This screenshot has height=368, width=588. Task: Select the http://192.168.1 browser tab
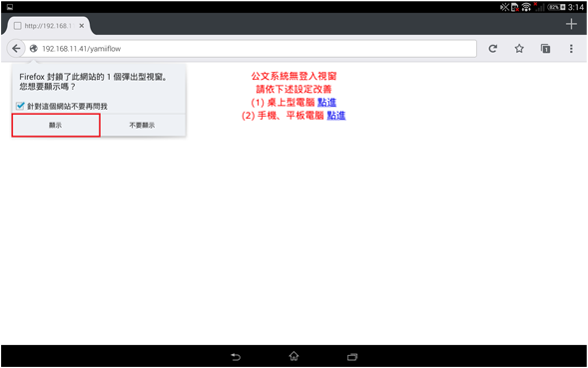point(49,26)
